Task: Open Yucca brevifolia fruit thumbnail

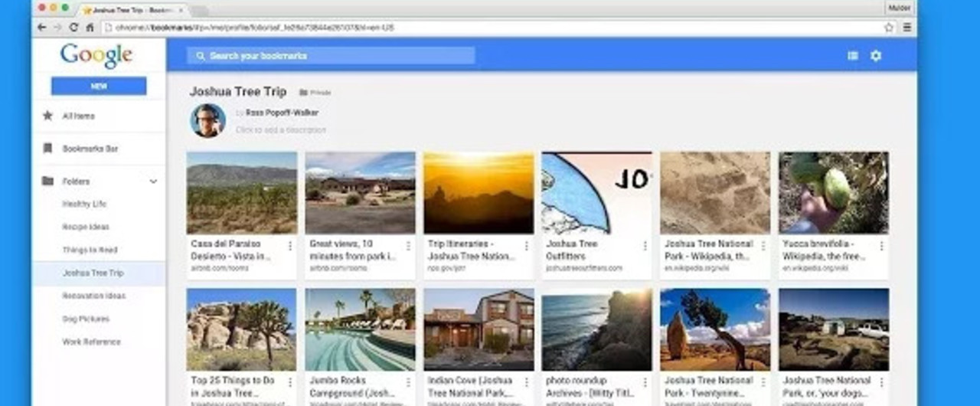Action: point(834,193)
